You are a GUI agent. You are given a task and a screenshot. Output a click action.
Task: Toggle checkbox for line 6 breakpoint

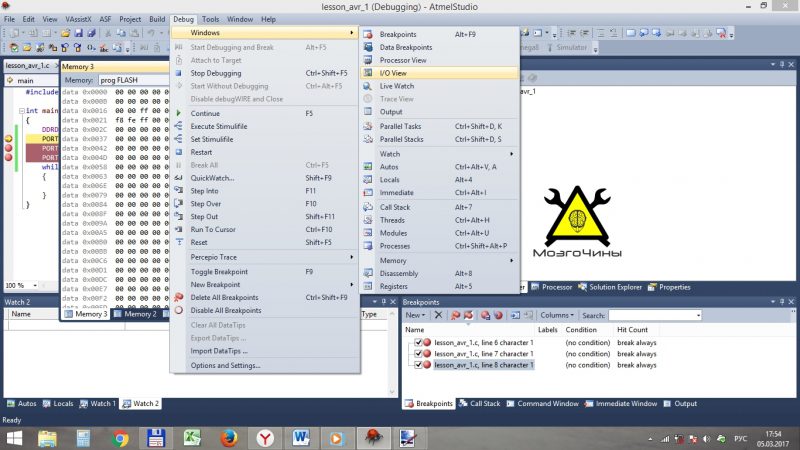[418, 342]
